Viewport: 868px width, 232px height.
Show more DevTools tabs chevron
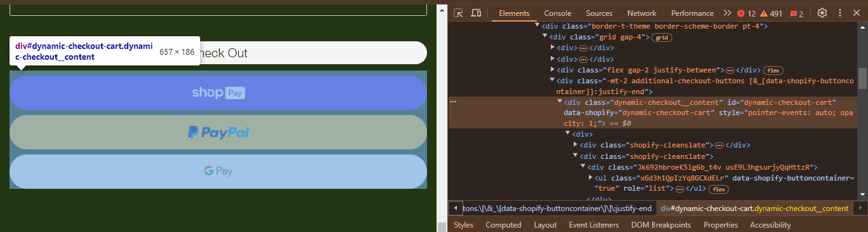coord(728,13)
